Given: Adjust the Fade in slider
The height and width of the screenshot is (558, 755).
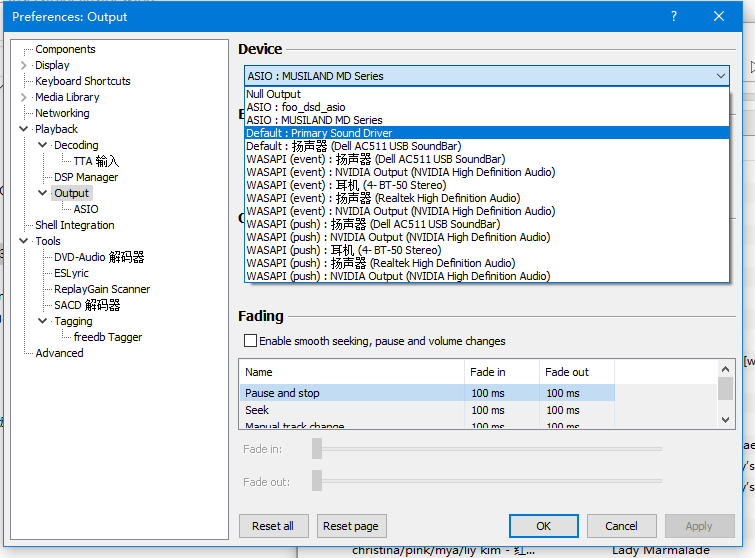Looking at the screenshot, I should pos(317,449).
